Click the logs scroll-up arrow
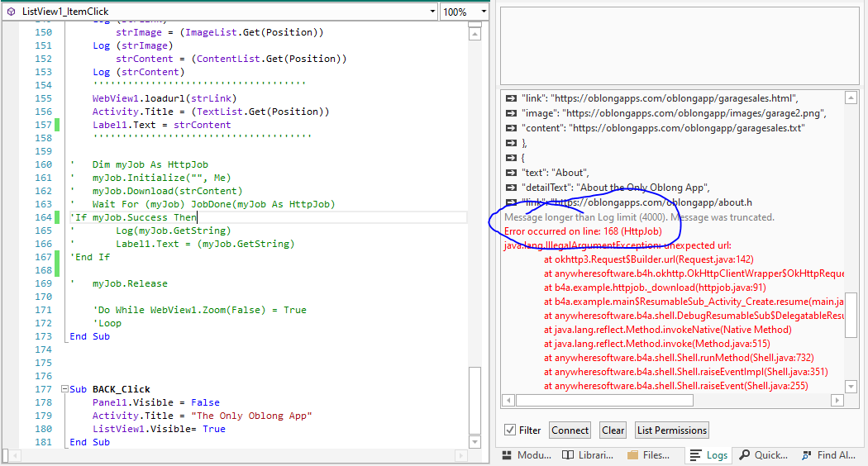This screenshot has height=466, width=868. [851, 98]
